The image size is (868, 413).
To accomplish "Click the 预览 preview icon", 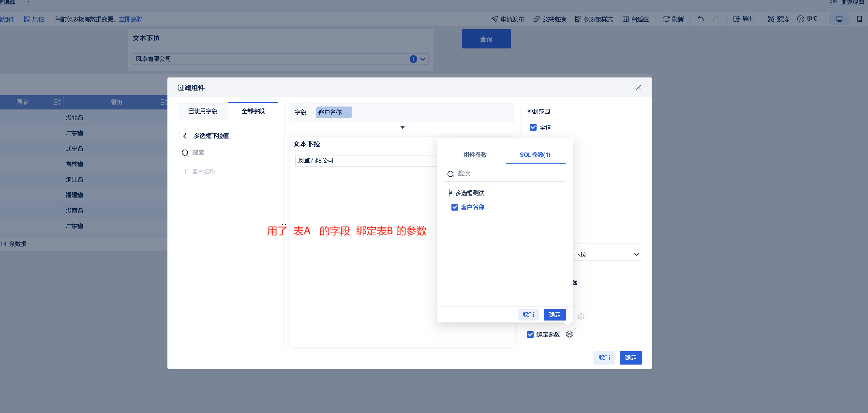I will (x=771, y=19).
